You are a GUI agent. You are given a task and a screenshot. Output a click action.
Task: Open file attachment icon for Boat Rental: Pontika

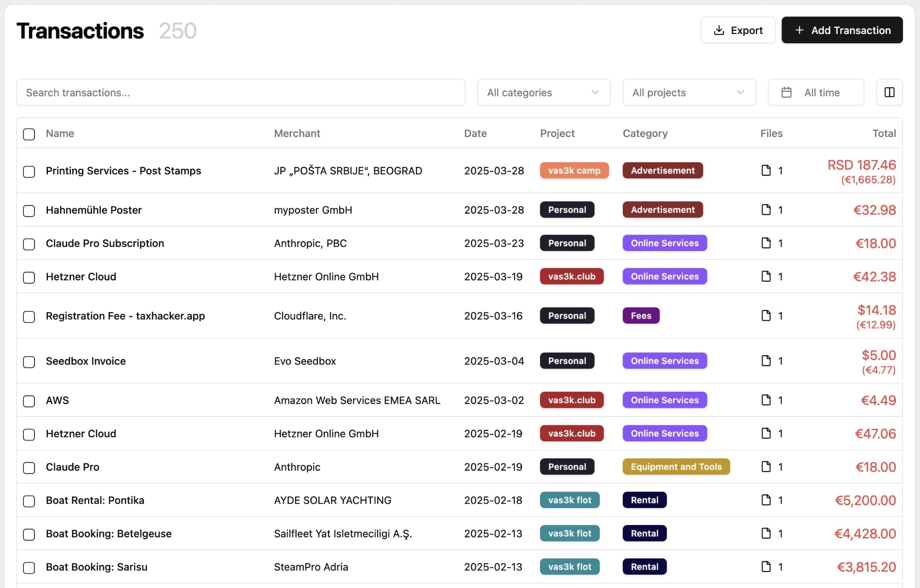(x=766, y=500)
